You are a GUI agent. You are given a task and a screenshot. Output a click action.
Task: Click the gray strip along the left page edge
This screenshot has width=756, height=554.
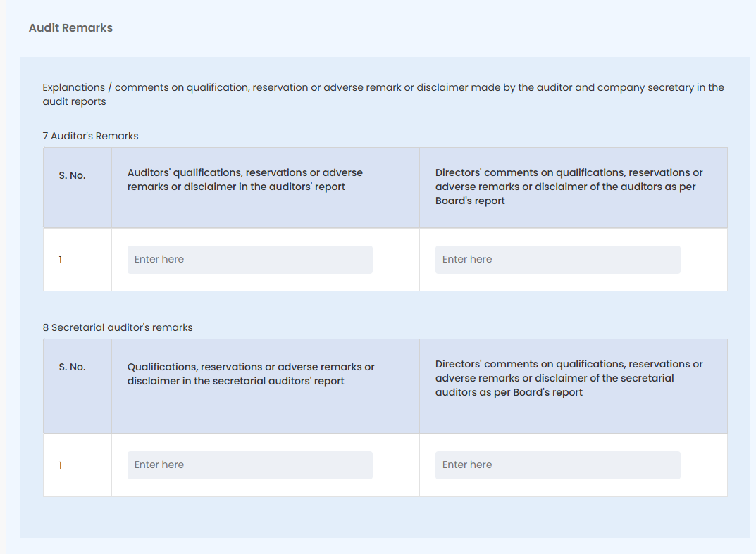click(3, 282)
